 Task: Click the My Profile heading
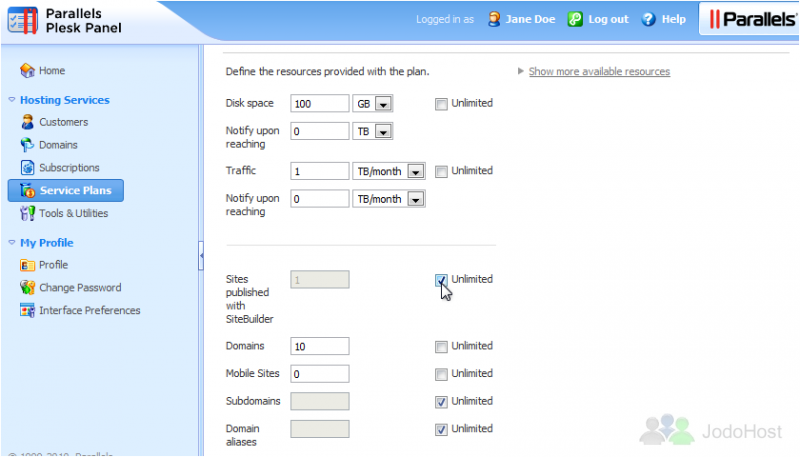coord(46,243)
